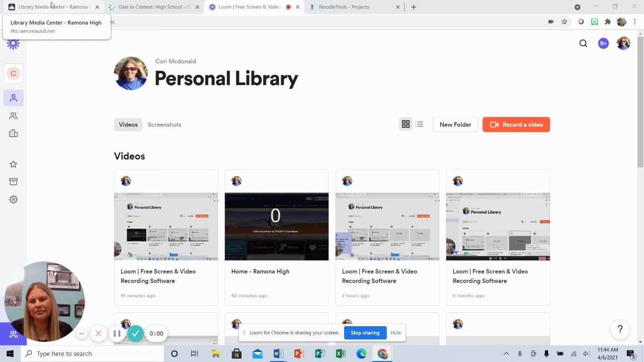Switch to the Library Media Center tab
This screenshot has height=362, width=644.
pyautogui.click(x=53, y=7)
